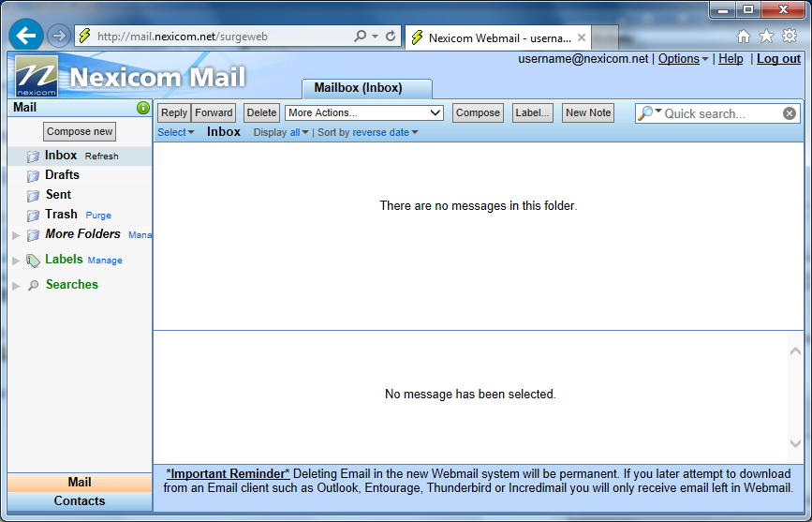Open the Sent folder

tap(58, 194)
